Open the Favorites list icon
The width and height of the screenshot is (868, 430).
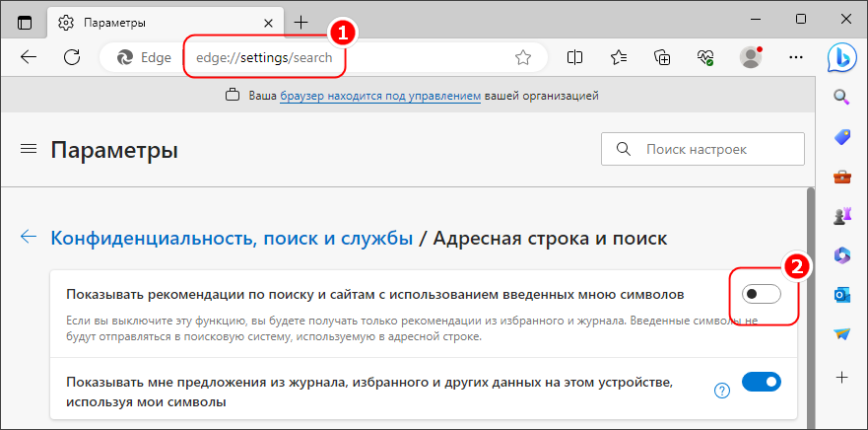tap(619, 57)
